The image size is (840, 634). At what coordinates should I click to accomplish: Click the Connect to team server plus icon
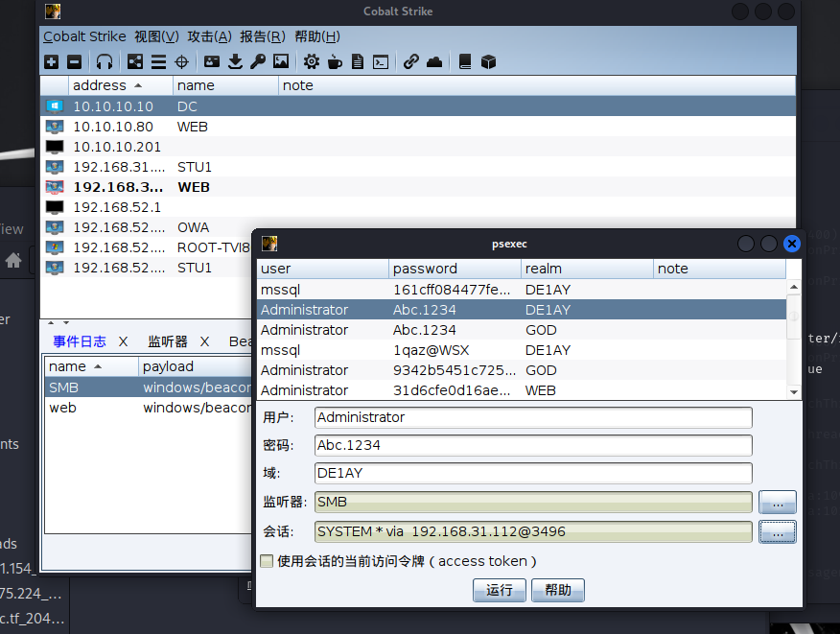pos(52,62)
